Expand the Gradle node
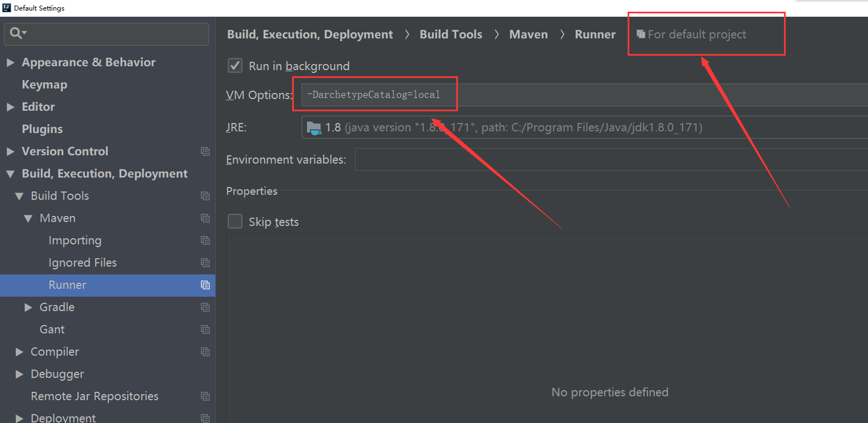The image size is (868, 423). point(28,307)
